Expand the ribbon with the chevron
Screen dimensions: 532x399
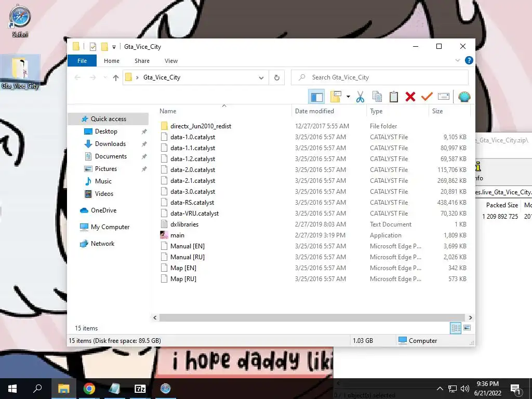457,60
